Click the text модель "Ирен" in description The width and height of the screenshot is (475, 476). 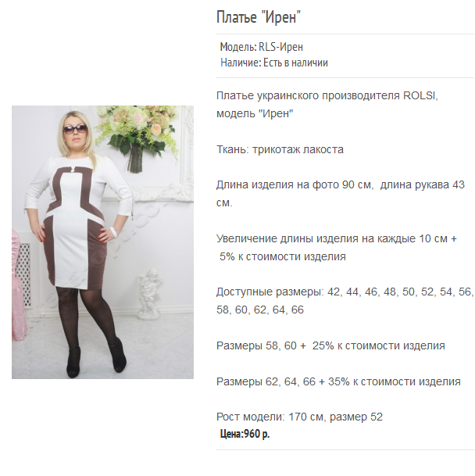[255, 113]
